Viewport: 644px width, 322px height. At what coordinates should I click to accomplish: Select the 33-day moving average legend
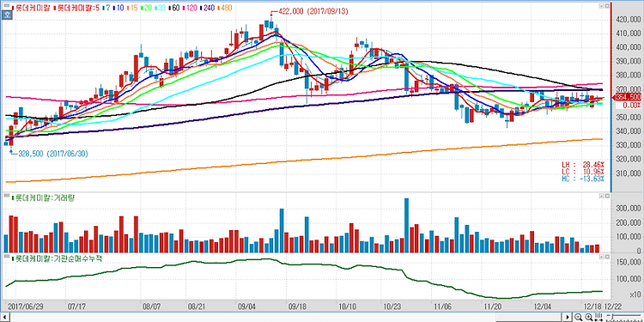[x=161, y=8]
